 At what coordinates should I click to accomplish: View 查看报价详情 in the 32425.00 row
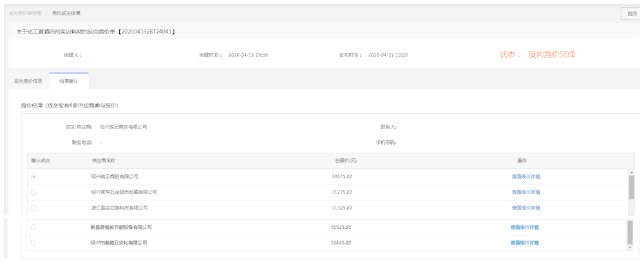coord(524,243)
